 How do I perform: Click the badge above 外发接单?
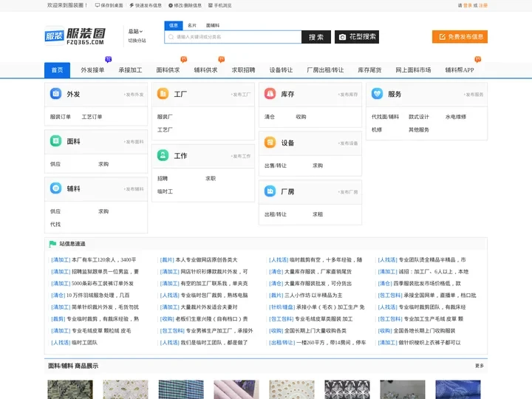pos(108,59)
